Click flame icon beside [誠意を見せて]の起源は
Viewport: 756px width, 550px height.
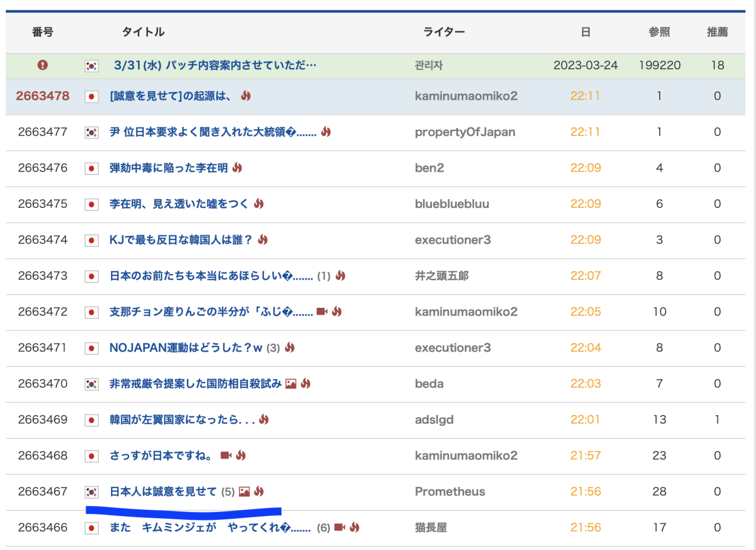pyautogui.click(x=246, y=95)
